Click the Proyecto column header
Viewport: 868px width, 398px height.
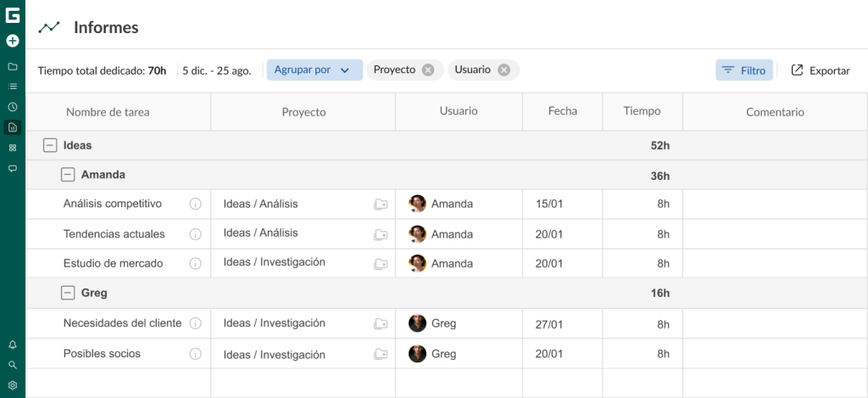303,112
